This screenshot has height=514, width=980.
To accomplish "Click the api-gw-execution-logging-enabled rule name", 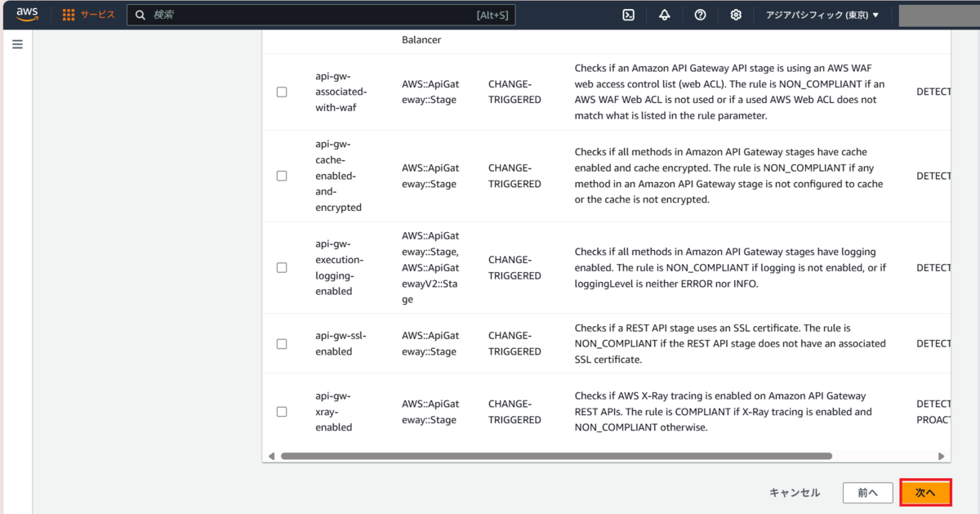I will pyautogui.click(x=339, y=267).
